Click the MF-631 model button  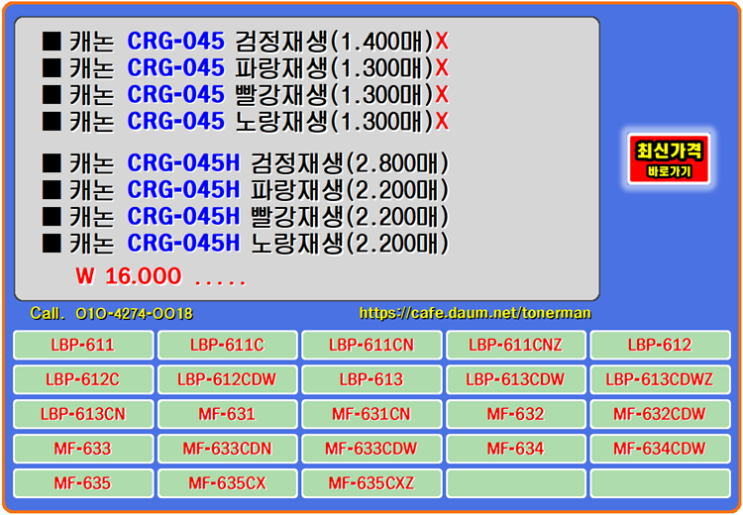pos(227,414)
